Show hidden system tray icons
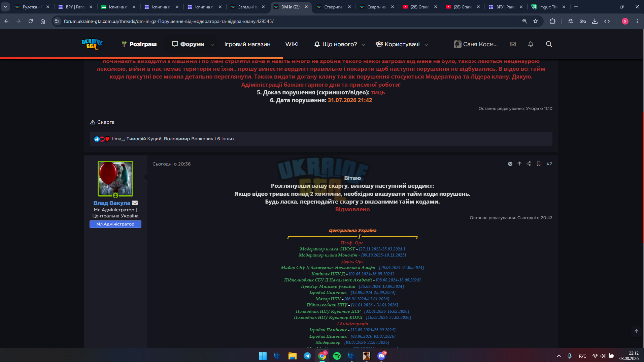 pos(559,356)
